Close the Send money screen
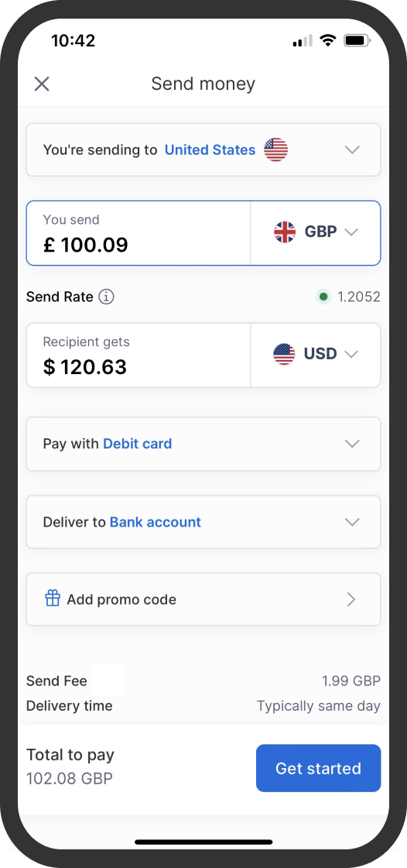Screen dimensions: 407x868 click(x=42, y=84)
